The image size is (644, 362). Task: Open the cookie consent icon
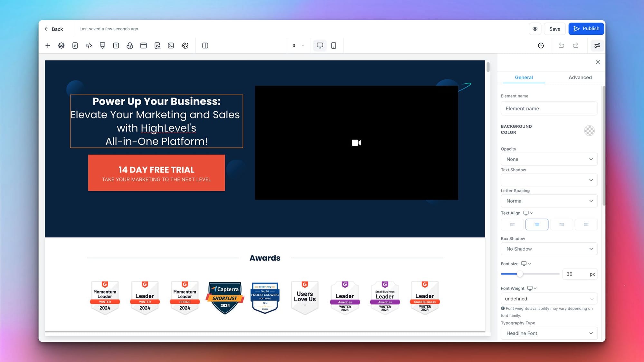(185, 45)
